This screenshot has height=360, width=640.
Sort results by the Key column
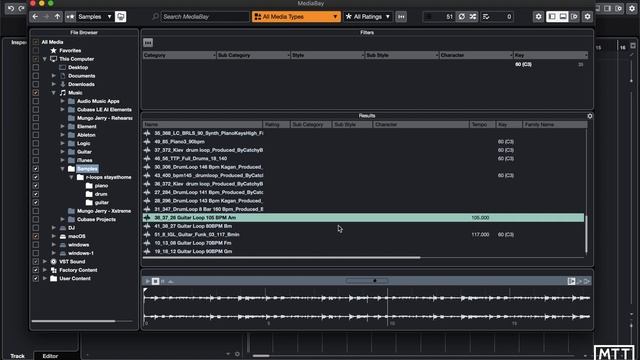point(509,124)
